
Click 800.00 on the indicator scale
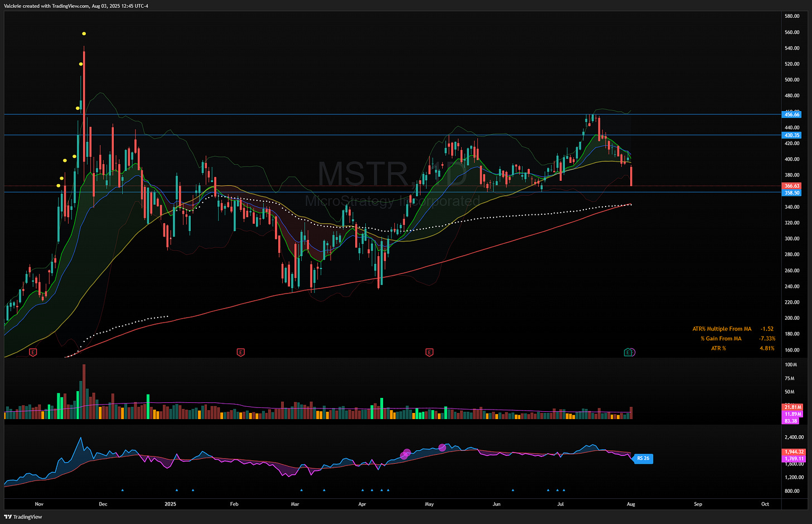click(792, 491)
